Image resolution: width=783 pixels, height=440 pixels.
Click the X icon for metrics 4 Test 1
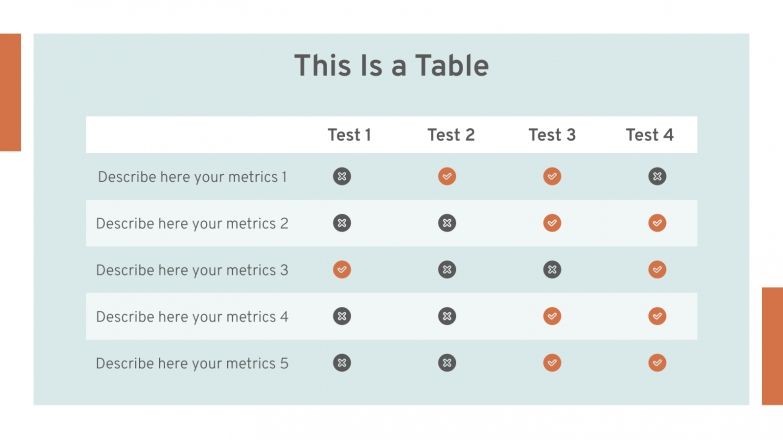coord(342,316)
